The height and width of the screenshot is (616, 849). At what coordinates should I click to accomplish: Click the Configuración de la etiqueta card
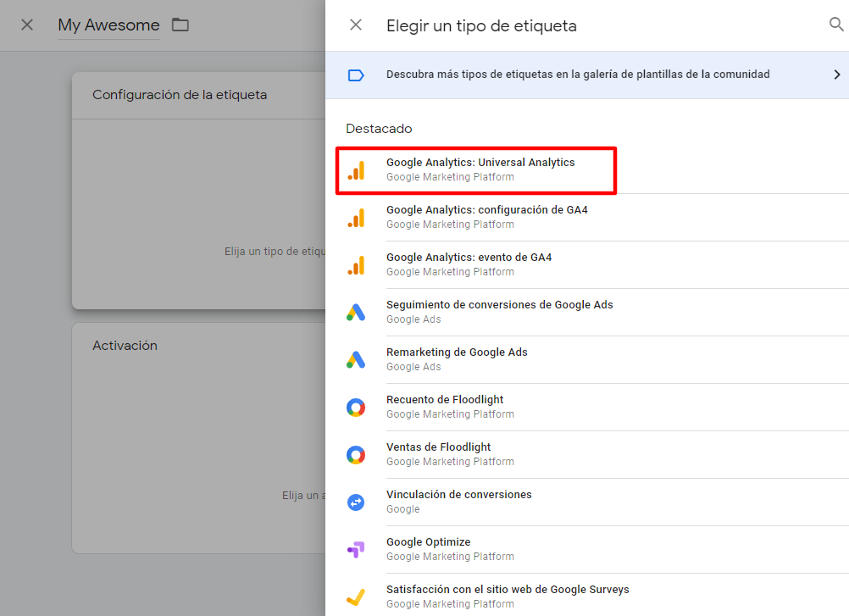pyautogui.click(x=199, y=191)
